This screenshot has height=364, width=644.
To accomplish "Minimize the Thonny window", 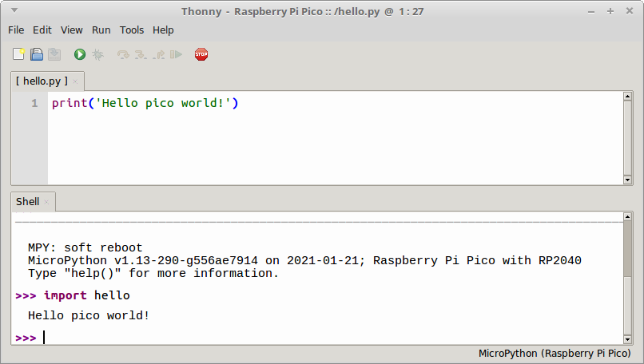I will point(591,12).
